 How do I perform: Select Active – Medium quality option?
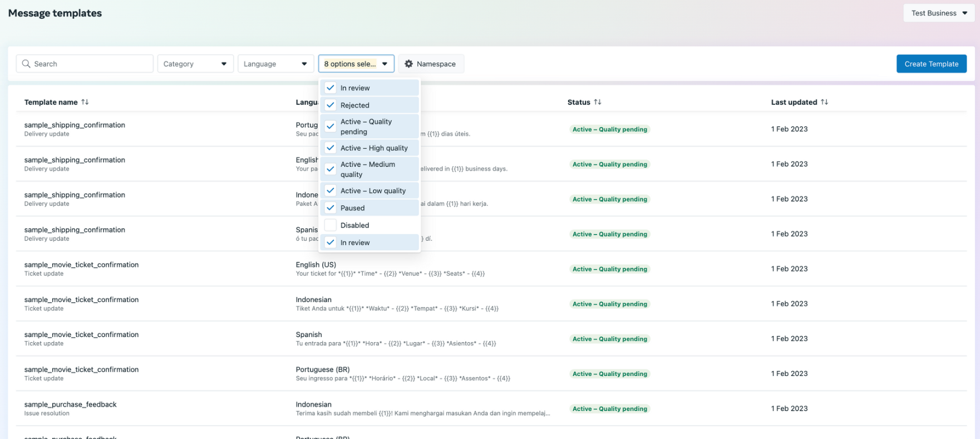(x=368, y=169)
